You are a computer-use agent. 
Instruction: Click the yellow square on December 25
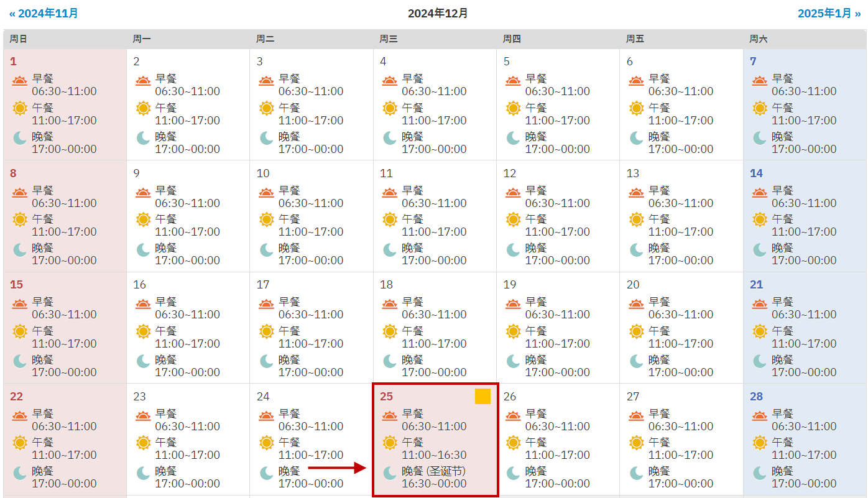coord(482,396)
